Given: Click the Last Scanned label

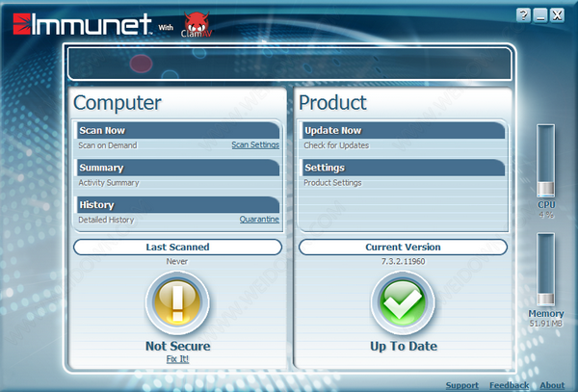Looking at the screenshot, I should pos(177,248).
